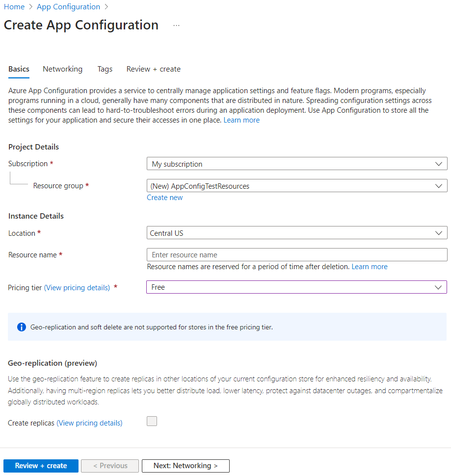The height and width of the screenshot is (476, 451).
Task: Click the Review + create button
Action: coord(41,466)
